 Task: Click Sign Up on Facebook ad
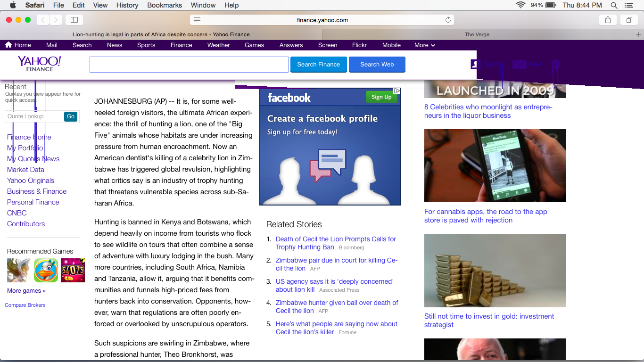tap(381, 97)
